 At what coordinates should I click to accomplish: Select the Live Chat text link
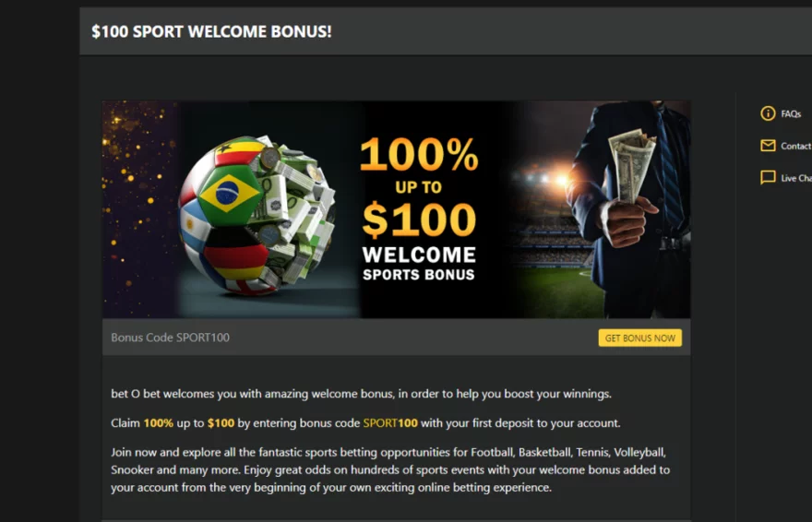796,178
